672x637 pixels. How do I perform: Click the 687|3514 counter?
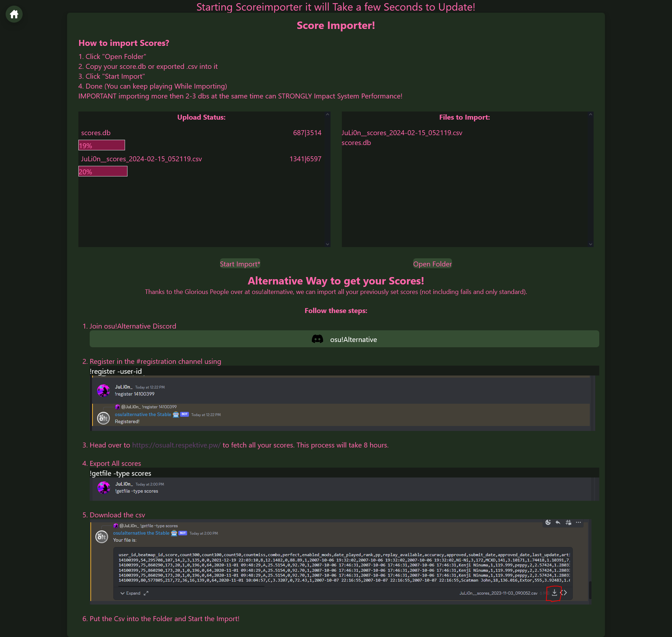[x=307, y=133]
